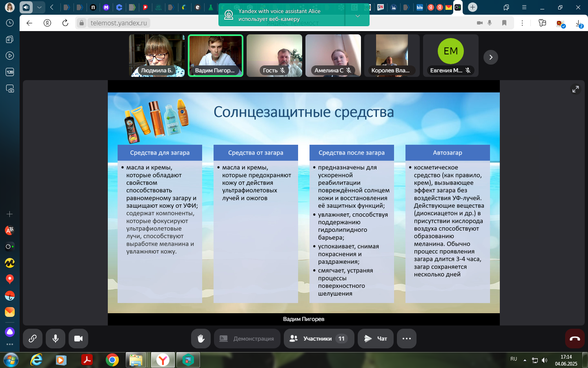This screenshot has height=368, width=588.
Task: Switch to the purple M tab
Action: click(106, 7)
